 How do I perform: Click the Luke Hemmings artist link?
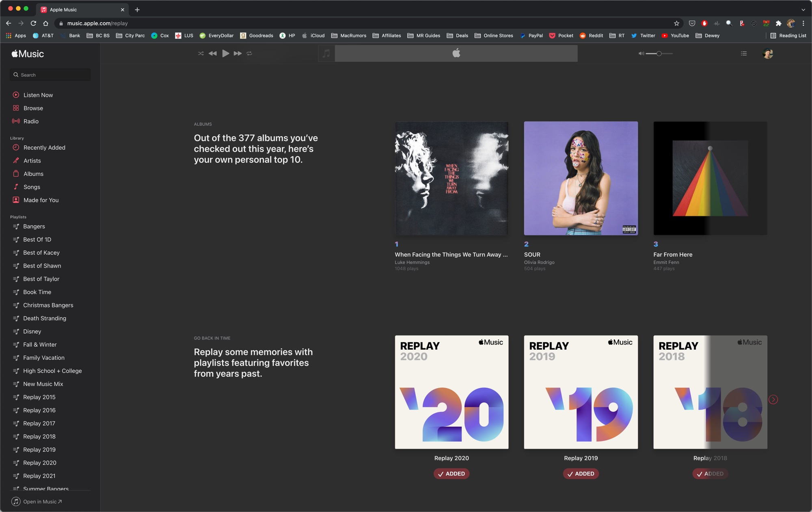(x=412, y=262)
